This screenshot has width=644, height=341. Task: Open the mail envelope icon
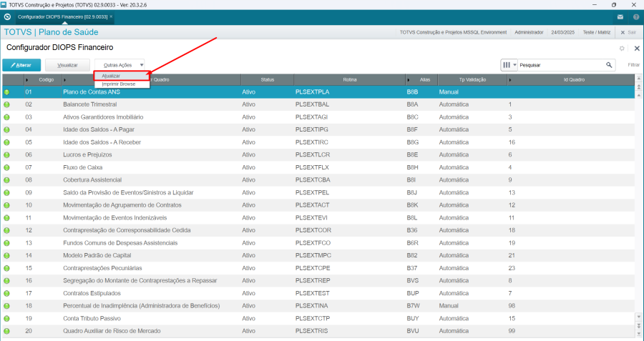tap(620, 17)
